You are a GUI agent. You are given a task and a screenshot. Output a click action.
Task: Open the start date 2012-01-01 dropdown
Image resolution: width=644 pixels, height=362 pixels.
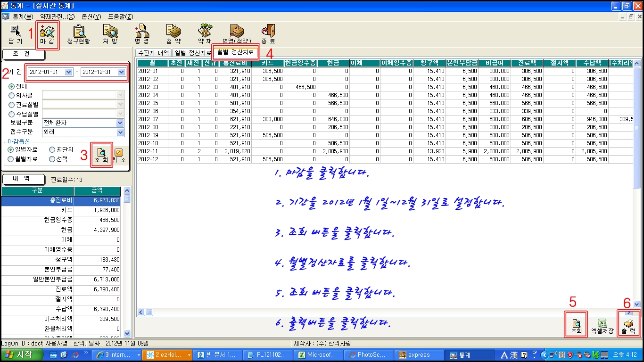(68, 72)
